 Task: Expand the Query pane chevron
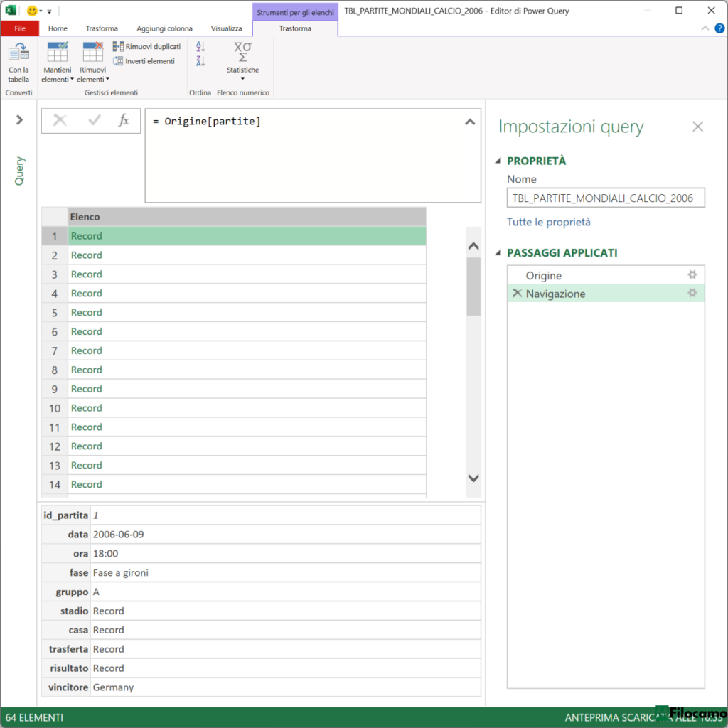coord(19,119)
